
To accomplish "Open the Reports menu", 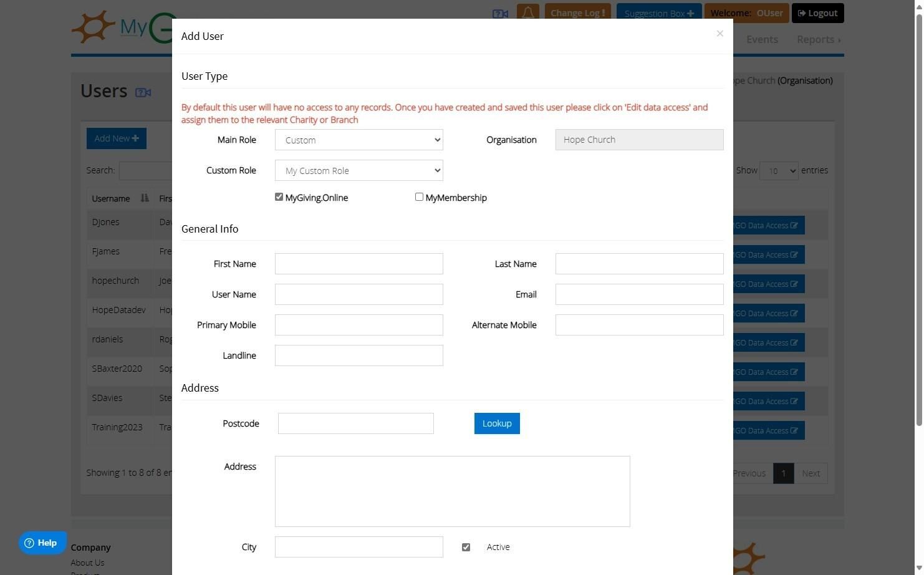I will pyautogui.click(x=819, y=39).
